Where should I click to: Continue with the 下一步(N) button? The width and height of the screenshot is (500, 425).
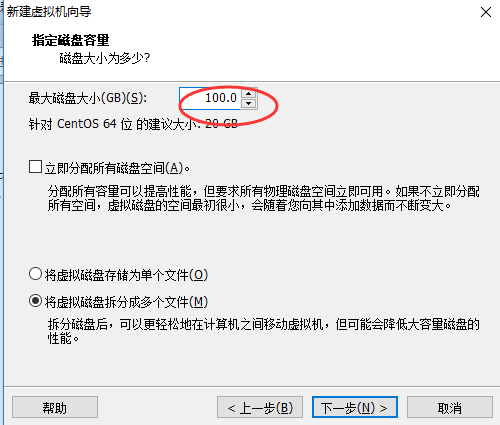tap(355, 407)
